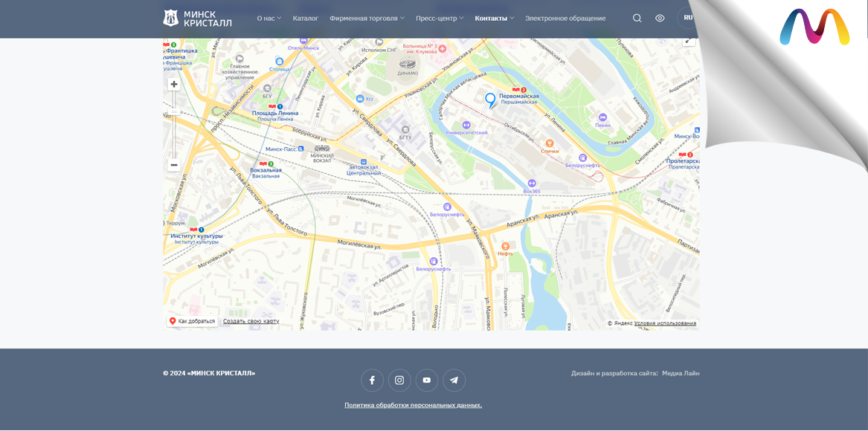Click the peeled page corner logo
868x431 pixels.
[x=814, y=27]
